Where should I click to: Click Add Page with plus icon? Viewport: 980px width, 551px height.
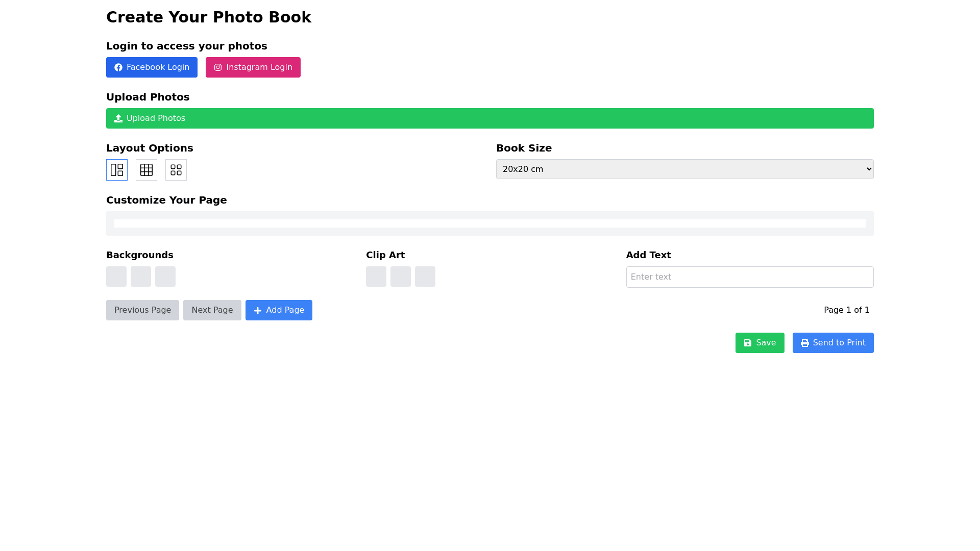click(279, 310)
